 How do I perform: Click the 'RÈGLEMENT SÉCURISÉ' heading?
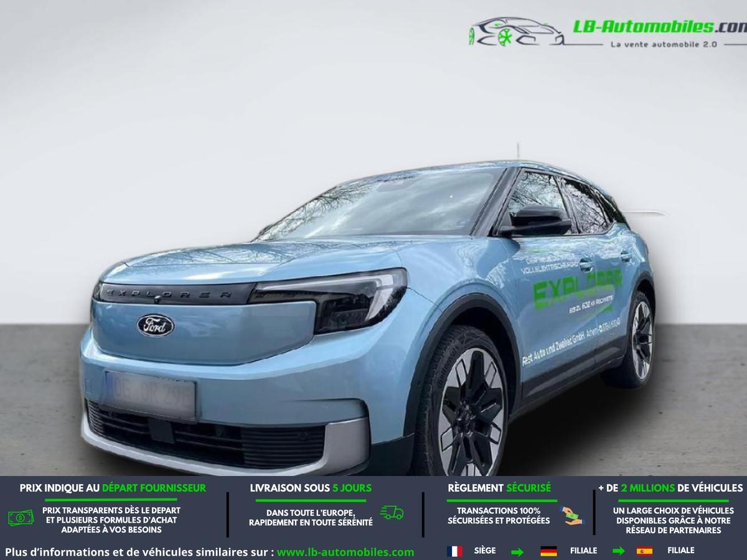[x=499, y=488]
